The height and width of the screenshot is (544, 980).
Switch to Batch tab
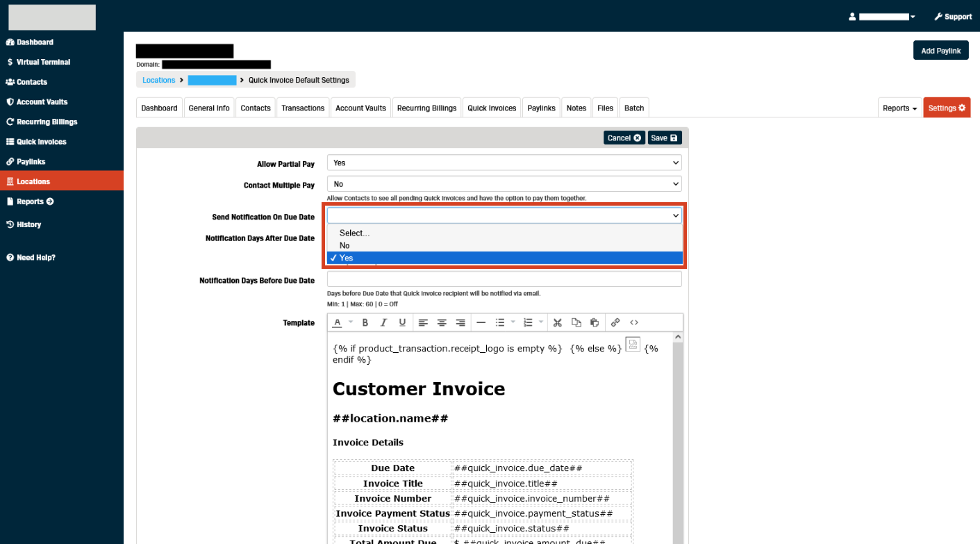(634, 108)
